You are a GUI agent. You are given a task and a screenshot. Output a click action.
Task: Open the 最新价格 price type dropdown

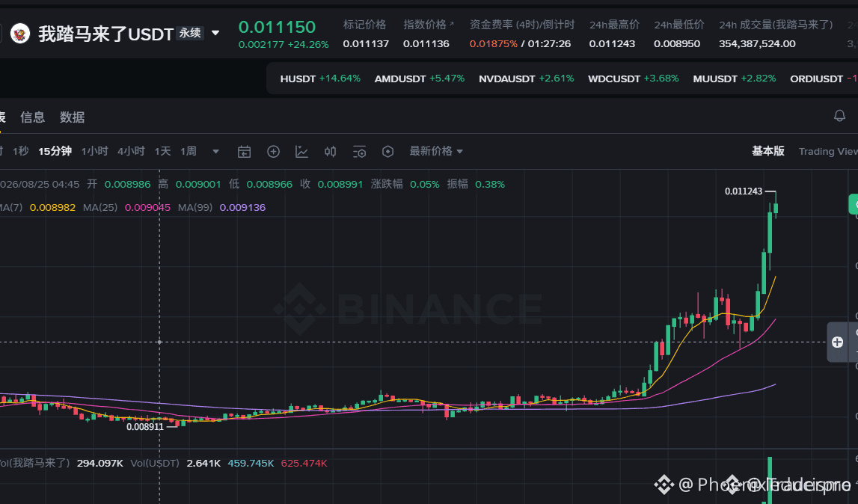[x=436, y=151]
